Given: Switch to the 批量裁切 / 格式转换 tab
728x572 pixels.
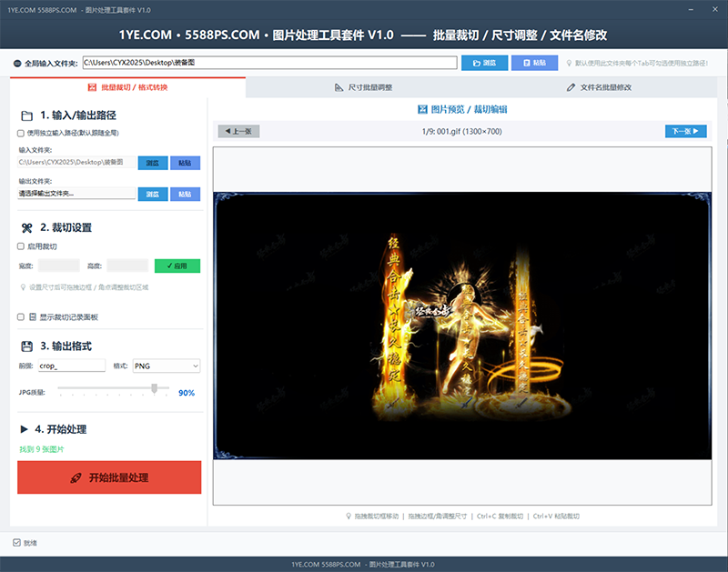Looking at the screenshot, I should 127,87.
